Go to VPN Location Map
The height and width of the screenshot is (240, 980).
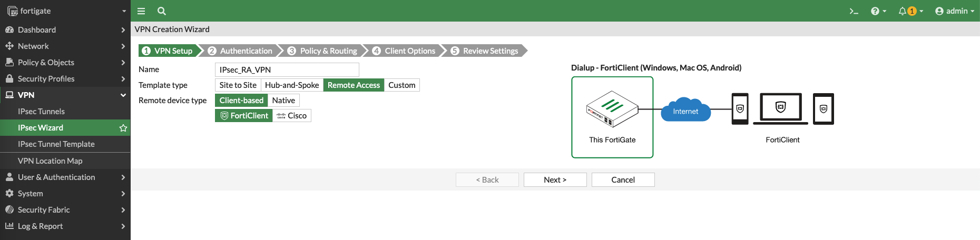(x=50, y=161)
